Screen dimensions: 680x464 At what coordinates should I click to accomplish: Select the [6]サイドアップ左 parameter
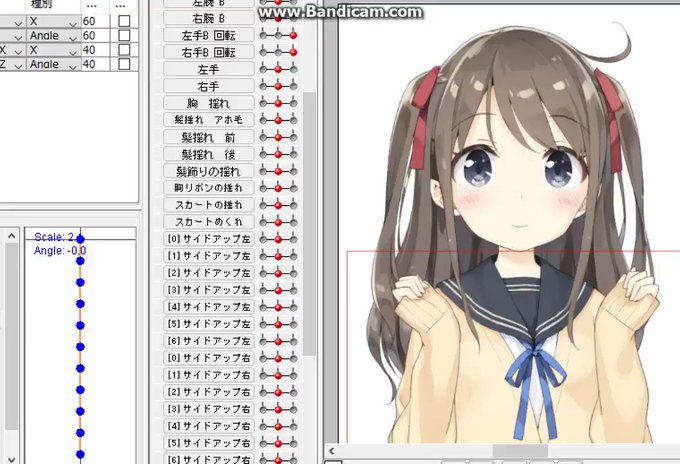[x=209, y=340]
